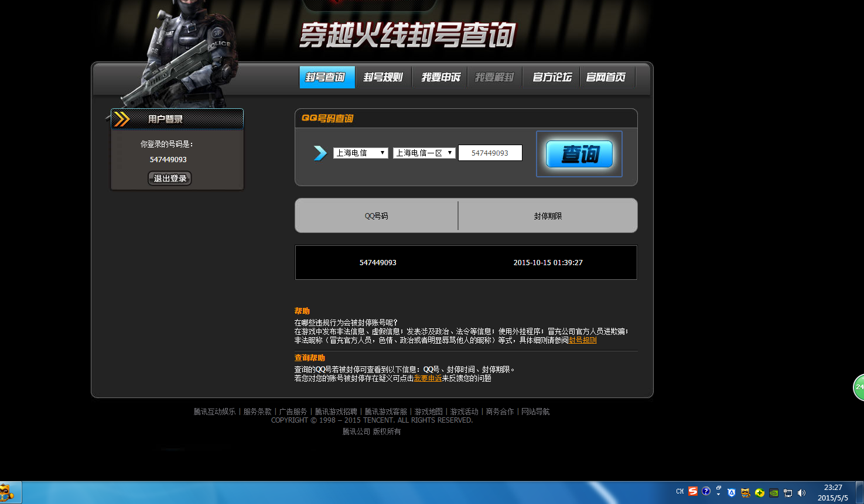864x504 pixels.
Task: Click the result row QQ number 547449093
Action: click(378, 263)
